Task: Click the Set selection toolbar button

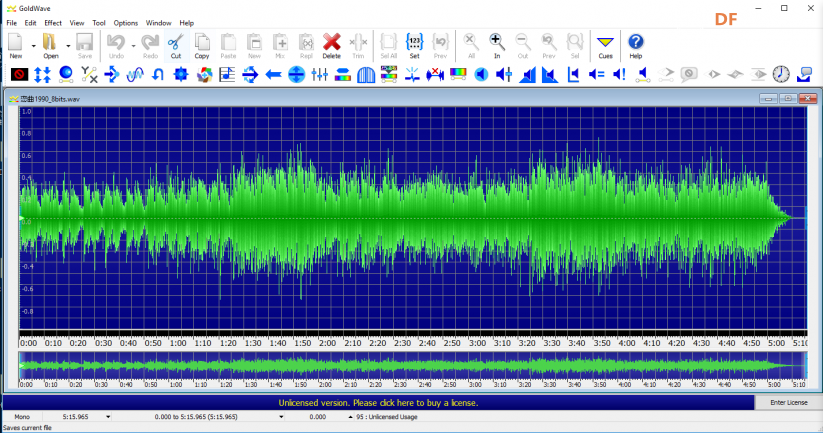Action: pyautogui.click(x=414, y=46)
